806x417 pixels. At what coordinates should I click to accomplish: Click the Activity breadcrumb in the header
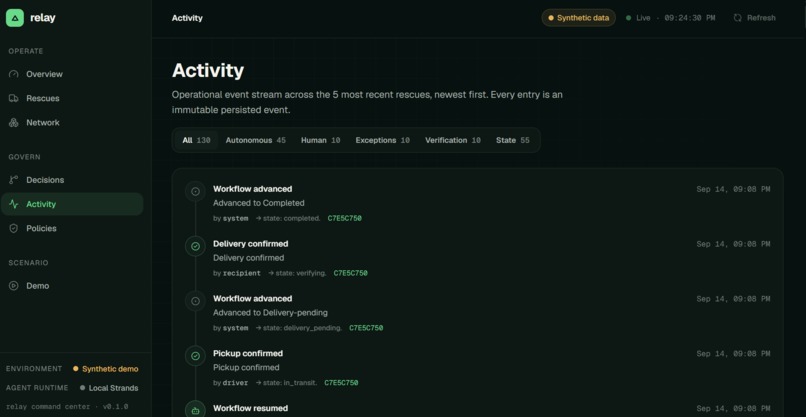coord(187,18)
